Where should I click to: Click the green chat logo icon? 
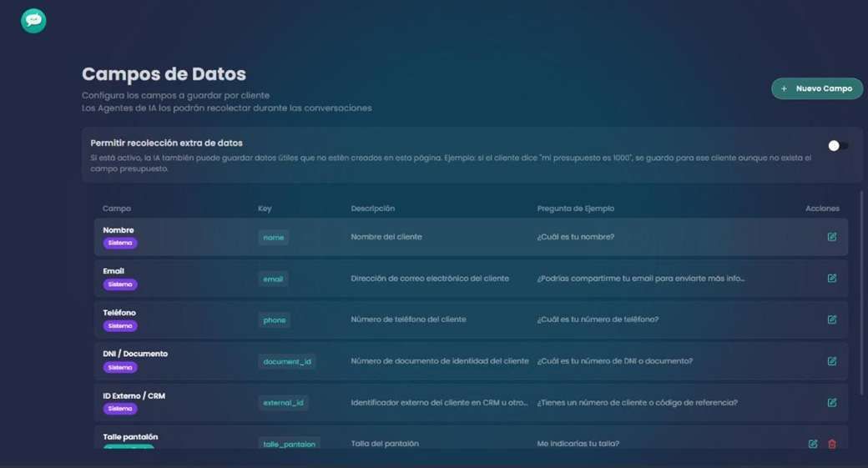click(x=33, y=21)
